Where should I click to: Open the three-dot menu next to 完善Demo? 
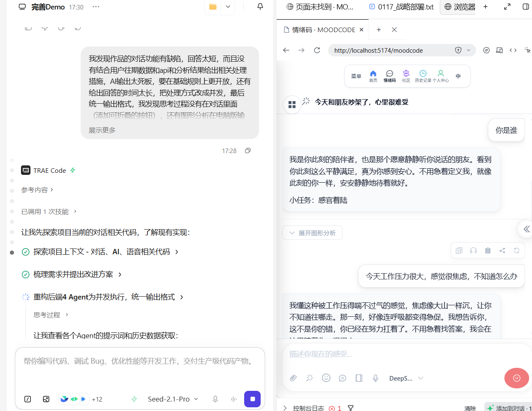click(96, 7)
